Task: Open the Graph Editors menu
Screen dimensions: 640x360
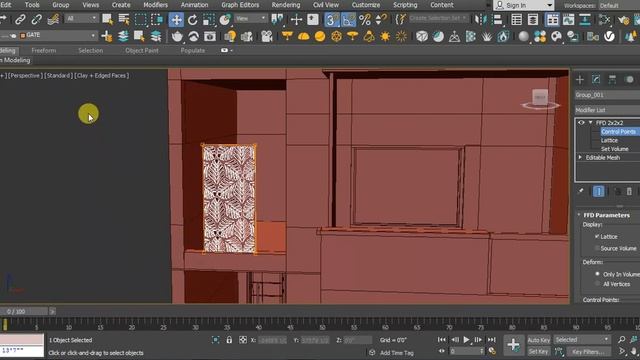Action: pyautogui.click(x=240, y=5)
